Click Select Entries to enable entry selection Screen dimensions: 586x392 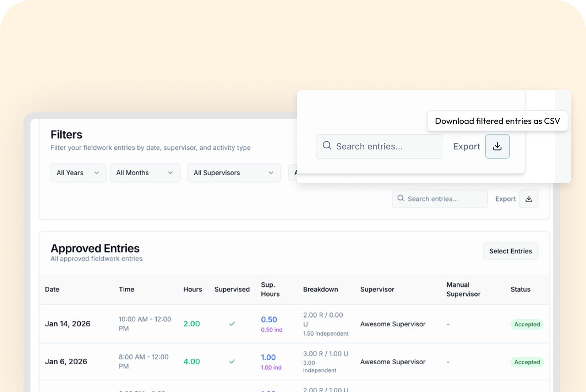[x=510, y=251]
